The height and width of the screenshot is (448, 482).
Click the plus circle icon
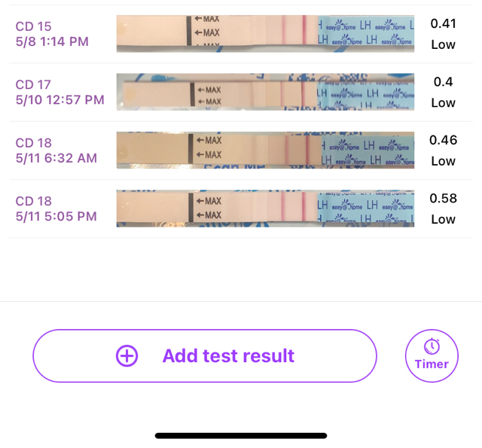coord(127,356)
